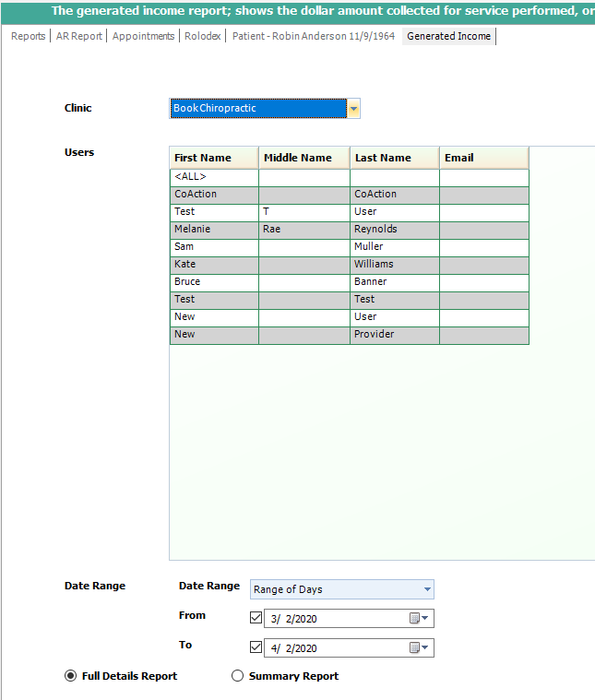Select the Full Details Report option
This screenshot has width=595, height=700.
click(x=71, y=676)
